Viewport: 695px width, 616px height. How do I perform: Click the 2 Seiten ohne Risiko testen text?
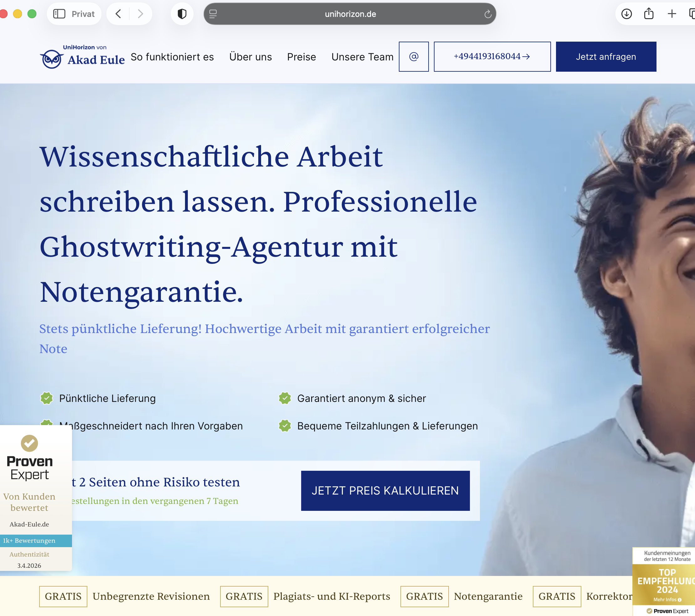point(159,482)
